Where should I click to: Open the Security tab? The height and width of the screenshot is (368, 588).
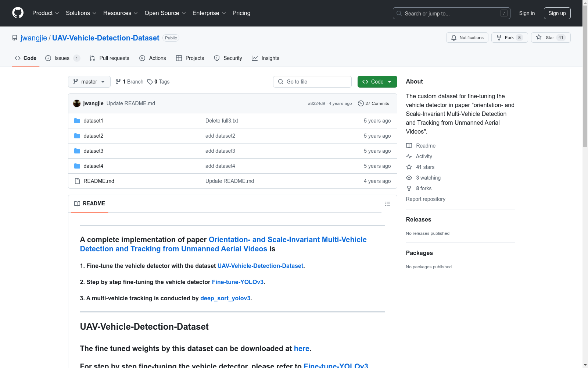[228, 58]
